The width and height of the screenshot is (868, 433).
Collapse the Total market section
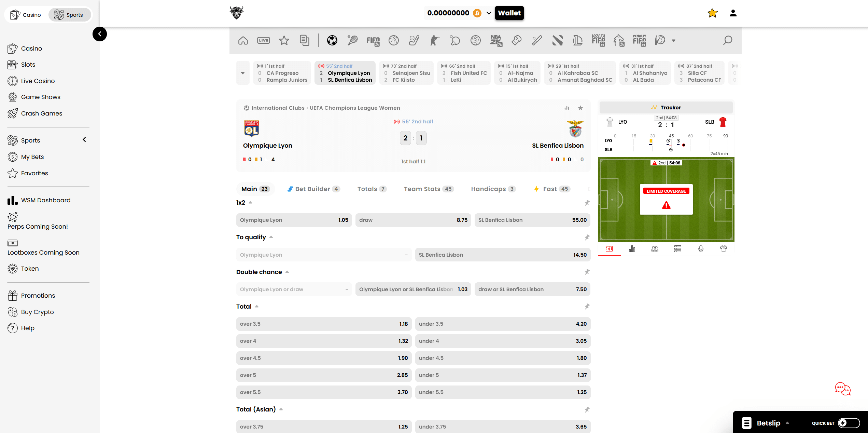[257, 307]
